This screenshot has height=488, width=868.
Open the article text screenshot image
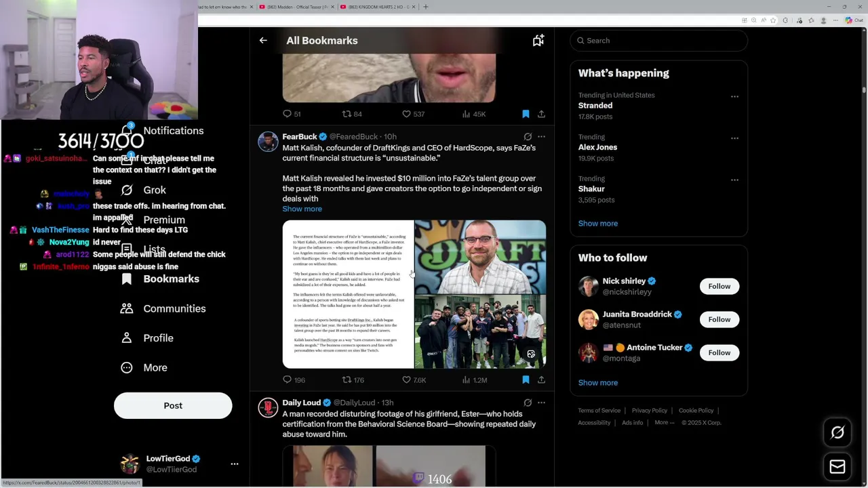pos(348,294)
